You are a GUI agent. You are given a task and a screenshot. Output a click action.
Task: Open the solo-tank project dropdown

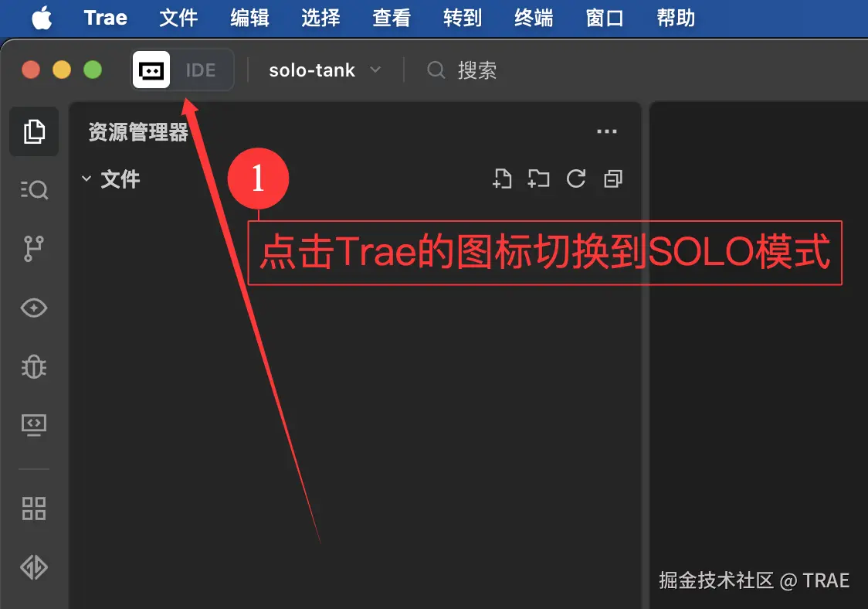(x=325, y=70)
